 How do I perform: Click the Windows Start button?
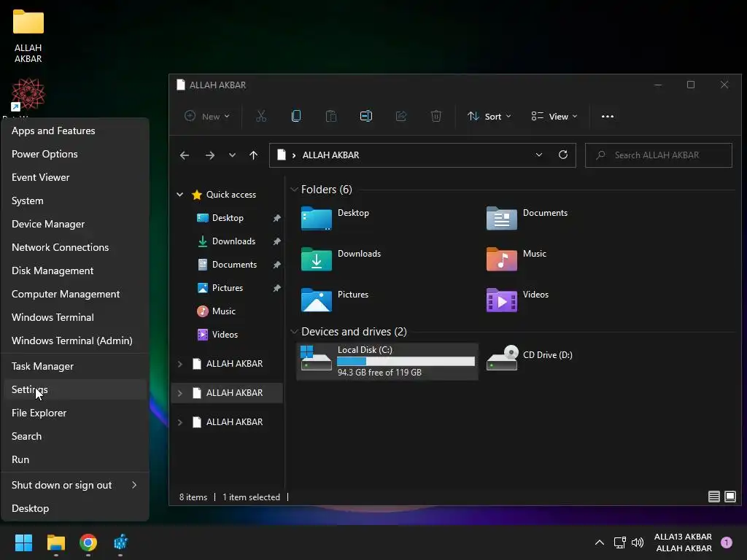(x=23, y=542)
